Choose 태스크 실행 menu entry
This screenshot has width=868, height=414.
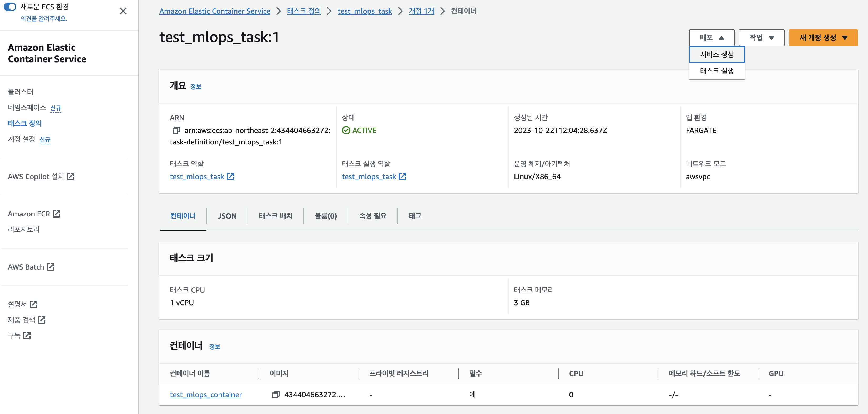(x=716, y=71)
